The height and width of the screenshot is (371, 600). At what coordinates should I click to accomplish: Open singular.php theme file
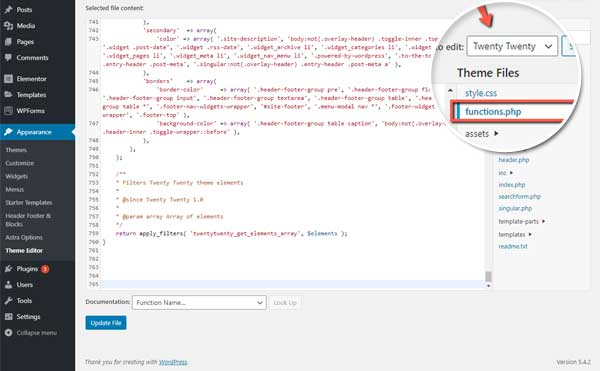click(515, 208)
